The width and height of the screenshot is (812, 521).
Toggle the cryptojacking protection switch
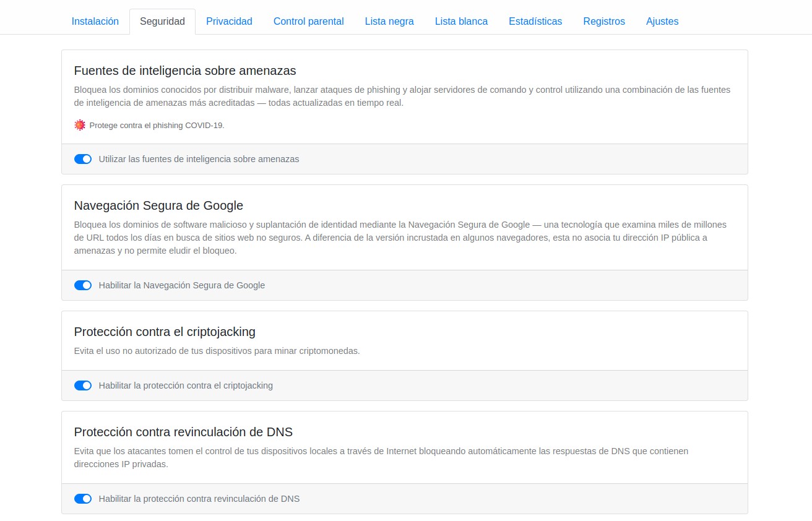[83, 385]
